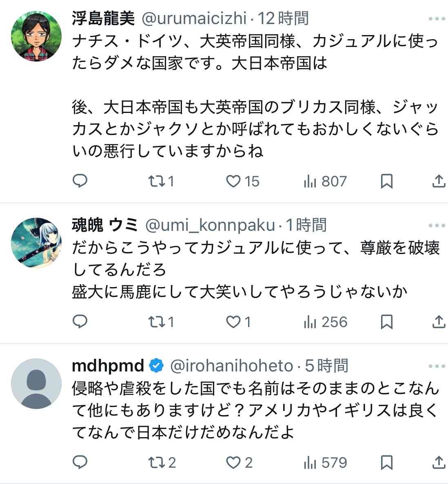Screen dimensions: 448x484
Task: Open the @umi_konnpaku profile handle
Action: [211, 225]
